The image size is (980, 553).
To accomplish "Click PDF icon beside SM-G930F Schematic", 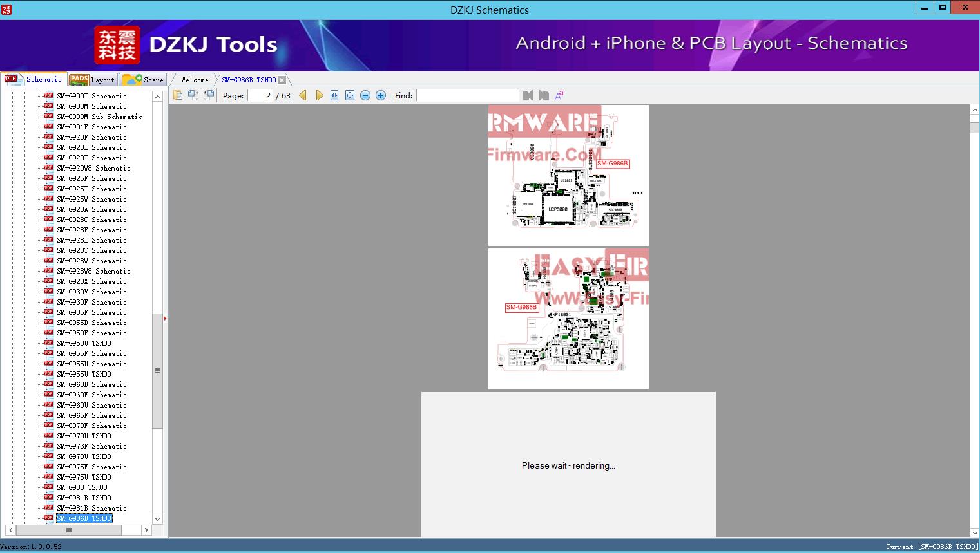I will pyautogui.click(x=48, y=301).
